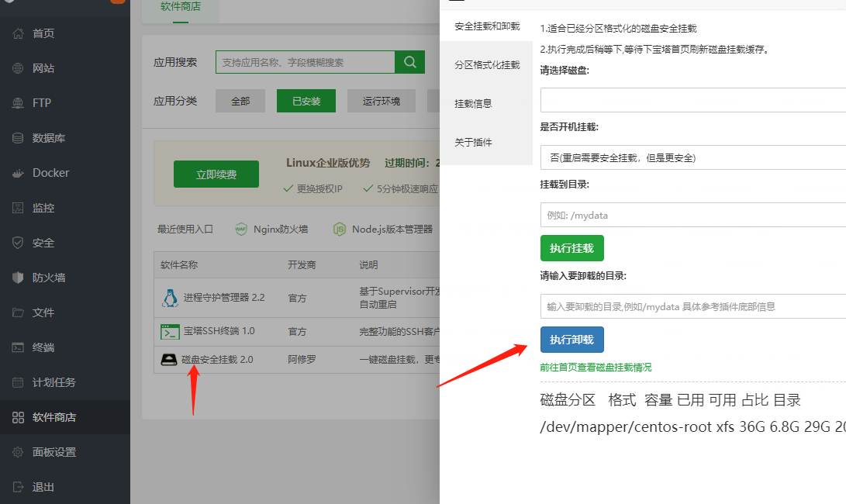Filter apps by 已安装 category

click(x=306, y=101)
